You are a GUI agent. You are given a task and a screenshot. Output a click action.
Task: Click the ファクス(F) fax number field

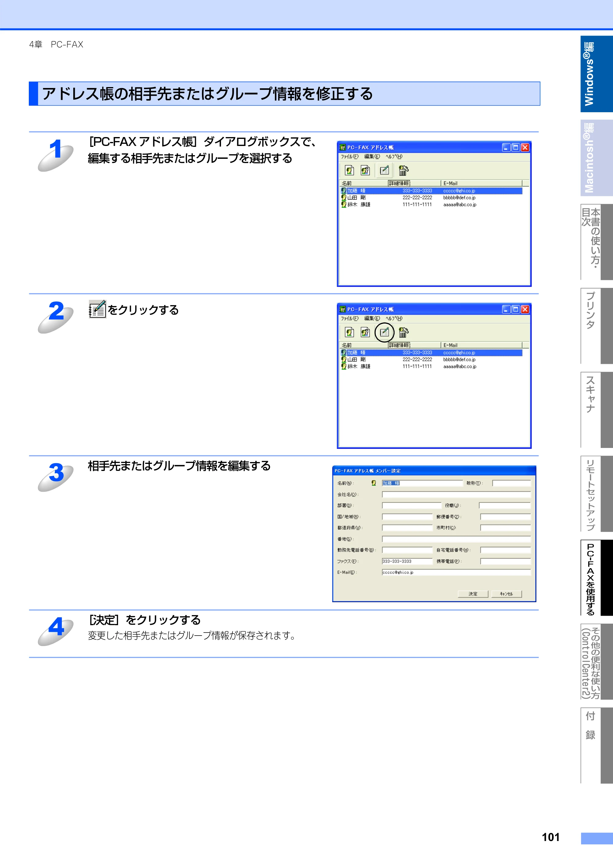tap(407, 561)
